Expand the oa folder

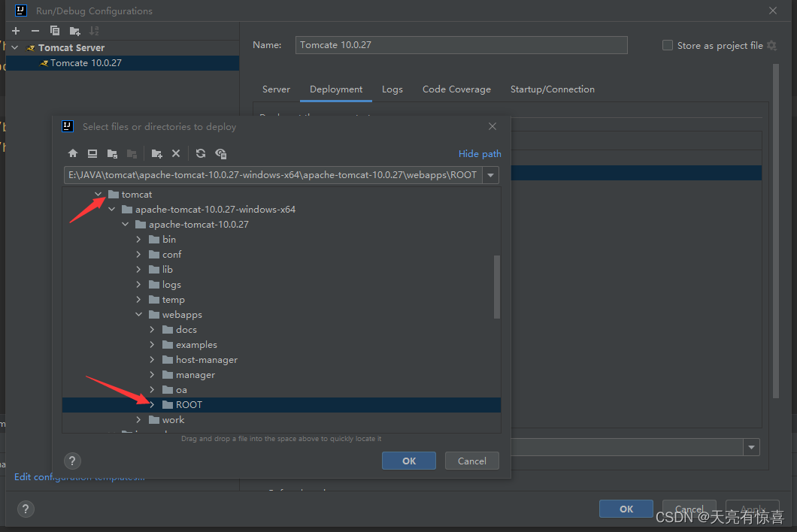[152, 390]
